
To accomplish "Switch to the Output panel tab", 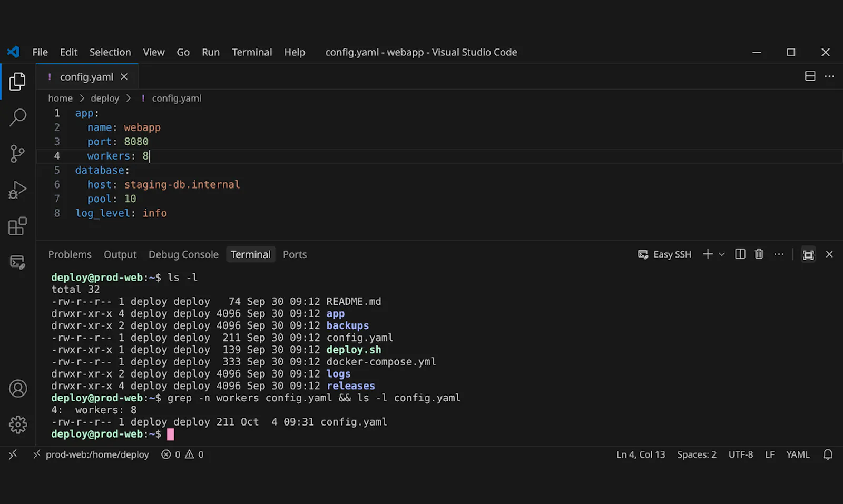I will pyautogui.click(x=120, y=254).
